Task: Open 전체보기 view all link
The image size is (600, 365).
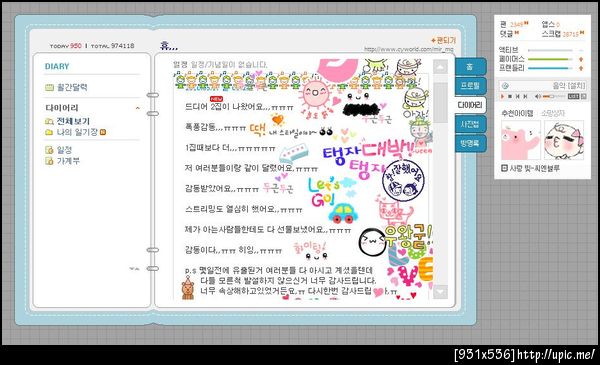Action: (73, 121)
